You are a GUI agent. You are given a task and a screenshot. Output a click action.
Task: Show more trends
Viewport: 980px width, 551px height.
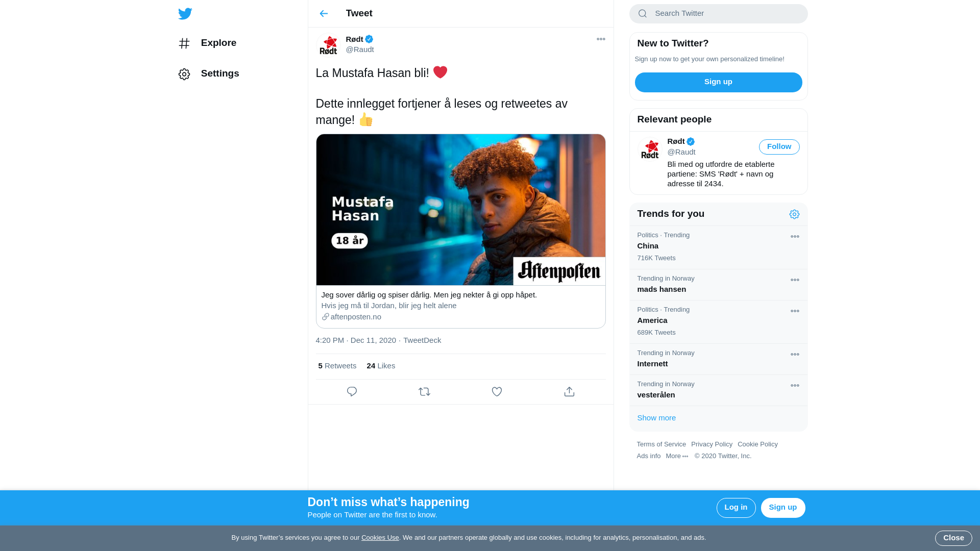tap(656, 418)
